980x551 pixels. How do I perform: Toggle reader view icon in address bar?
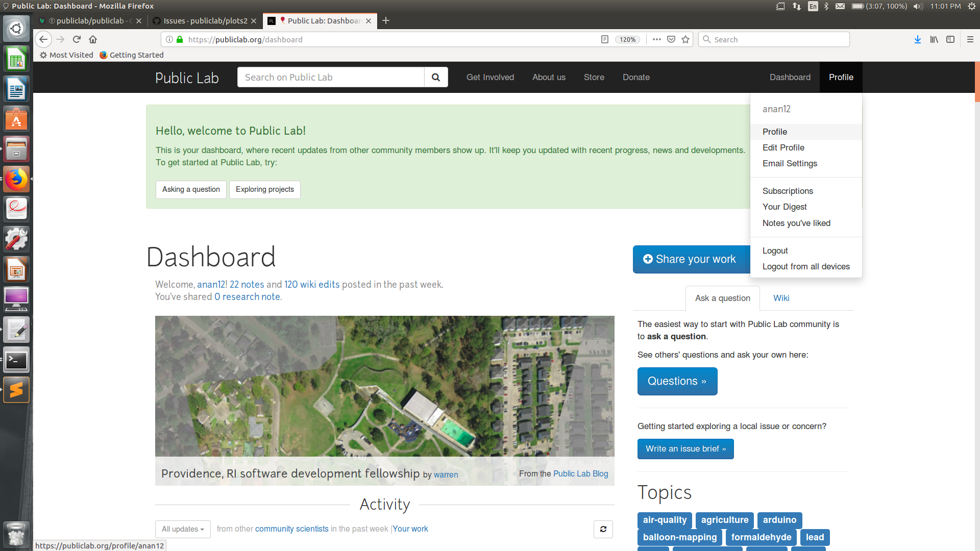(x=605, y=39)
